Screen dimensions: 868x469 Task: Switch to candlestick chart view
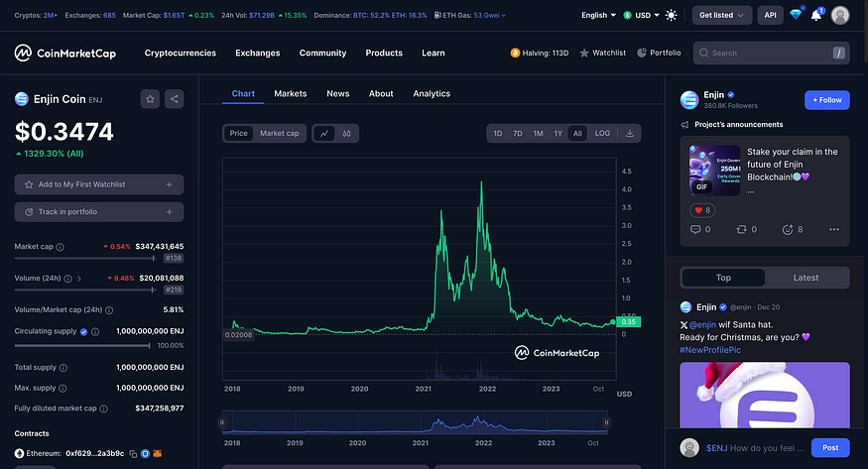(346, 133)
